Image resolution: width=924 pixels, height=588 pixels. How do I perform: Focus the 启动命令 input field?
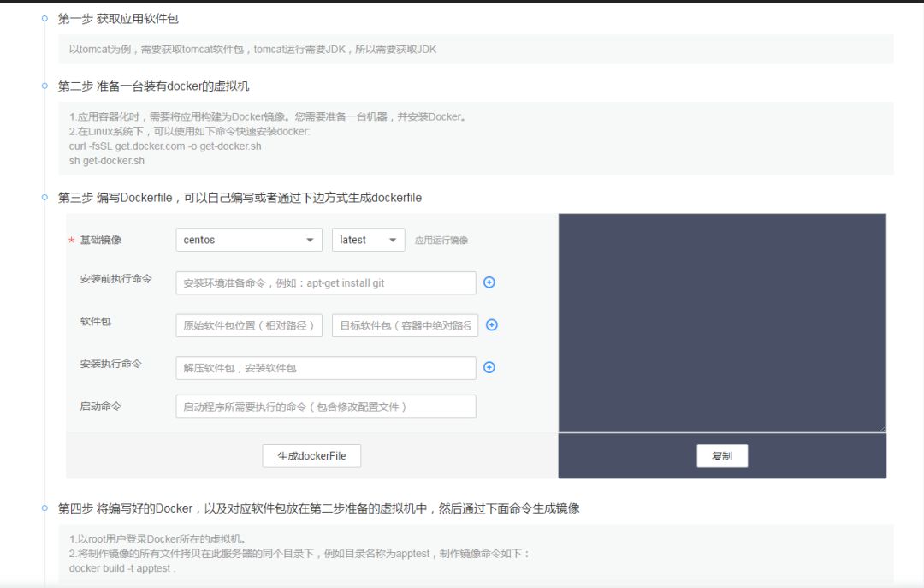pos(326,407)
